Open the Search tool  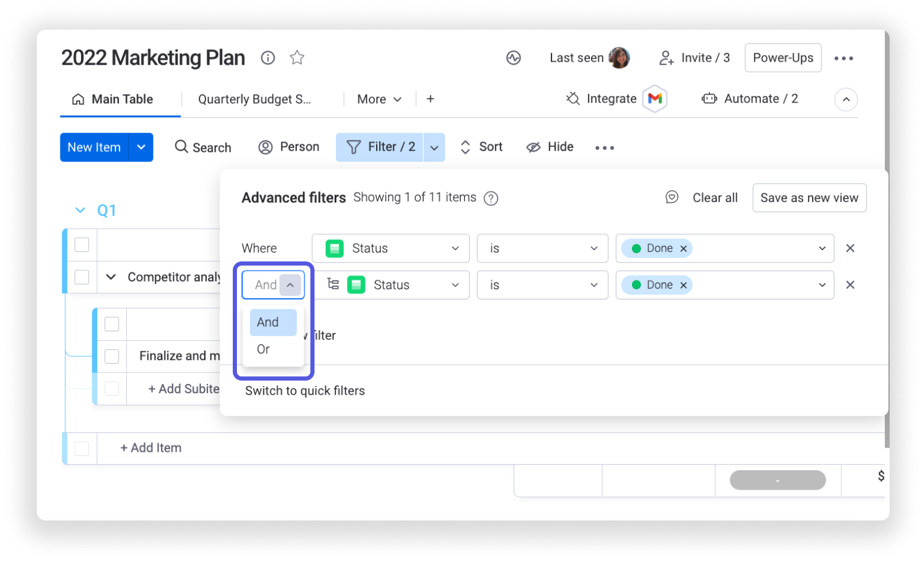coord(203,147)
